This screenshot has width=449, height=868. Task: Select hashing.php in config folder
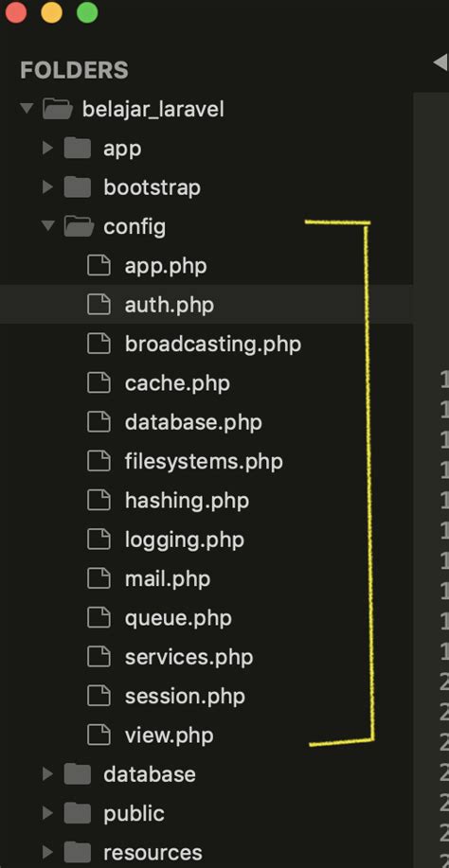pos(187,501)
